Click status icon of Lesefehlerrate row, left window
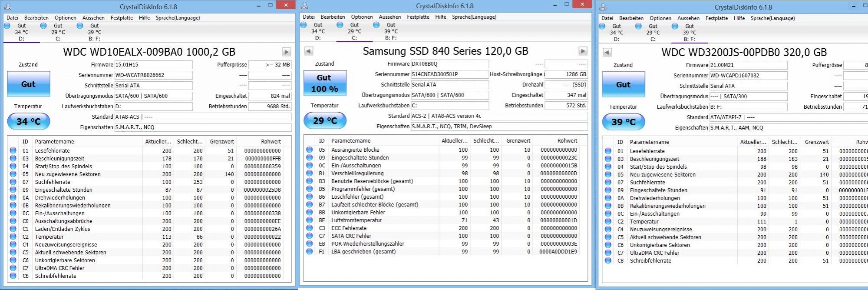This screenshot has height=290, width=868. [x=13, y=151]
